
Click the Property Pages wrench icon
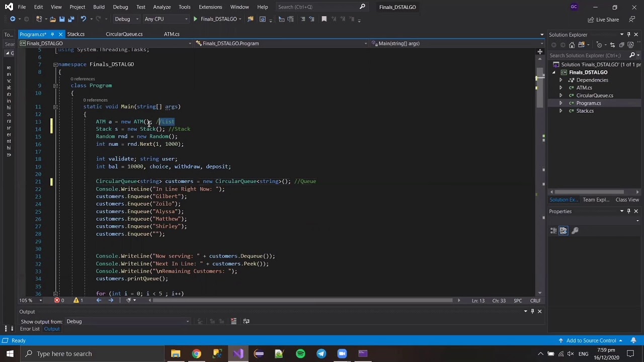(x=575, y=231)
